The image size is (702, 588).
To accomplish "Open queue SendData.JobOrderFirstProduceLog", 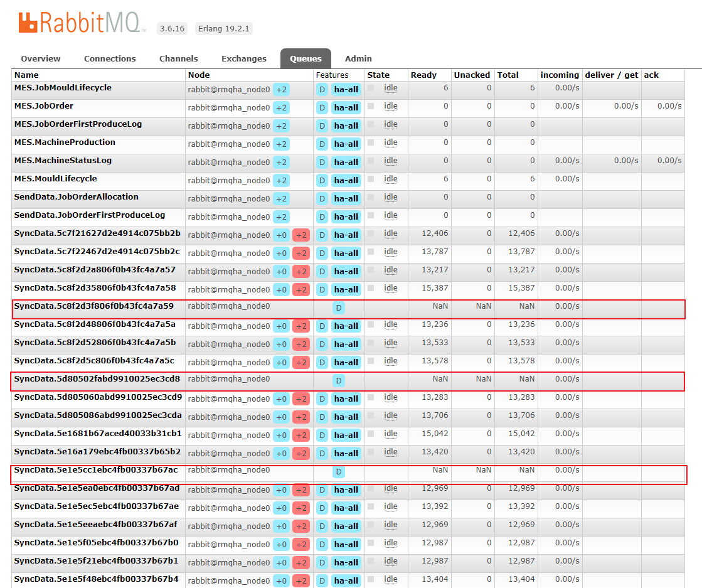I will [90, 215].
